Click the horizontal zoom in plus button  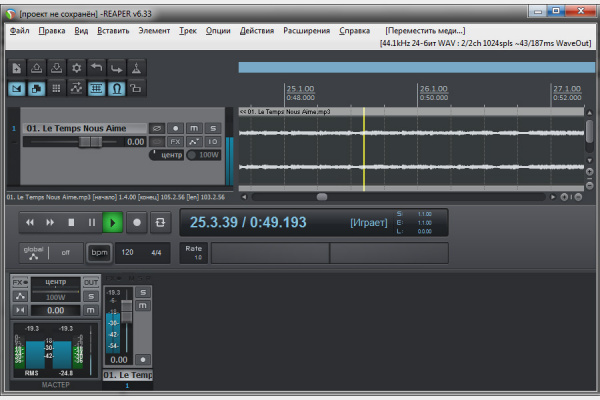click(x=564, y=197)
